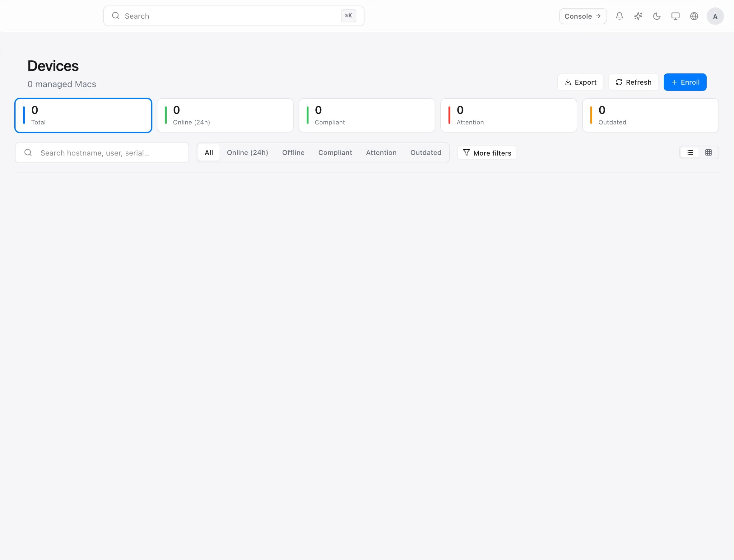This screenshot has width=734, height=560.
Task: Click the ⌘K shortcut badge
Action: pos(349,16)
